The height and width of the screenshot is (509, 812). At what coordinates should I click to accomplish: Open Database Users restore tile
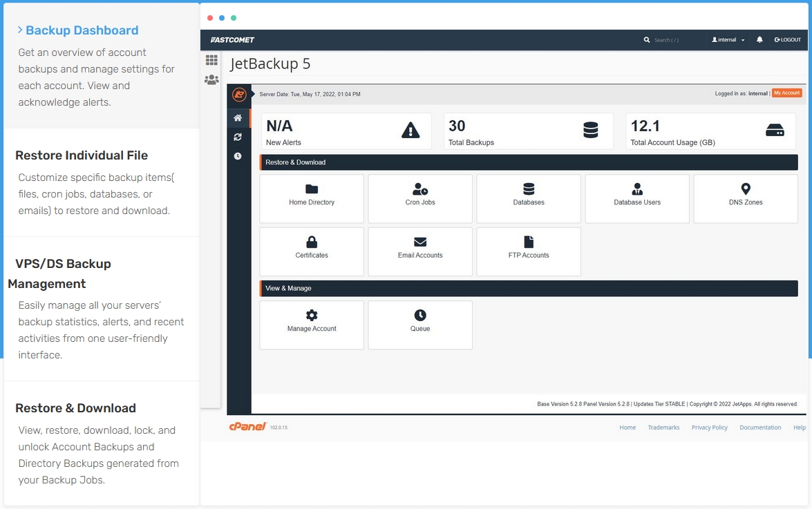point(637,198)
